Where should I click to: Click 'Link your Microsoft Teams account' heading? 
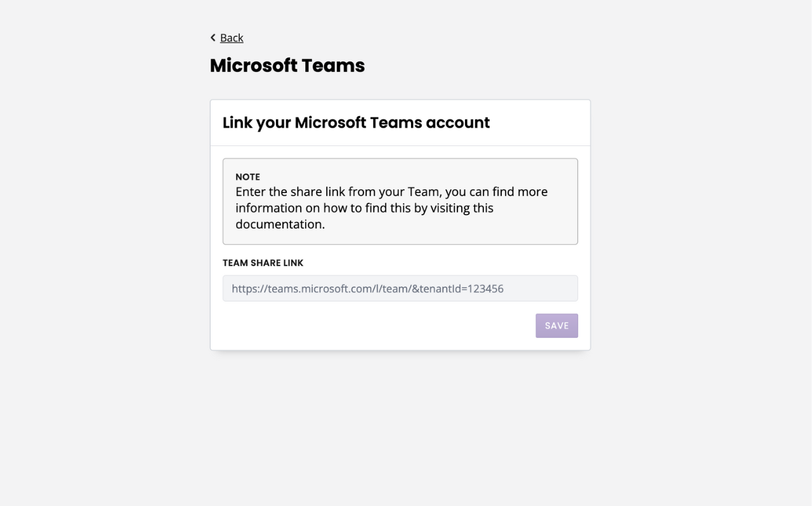(356, 123)
